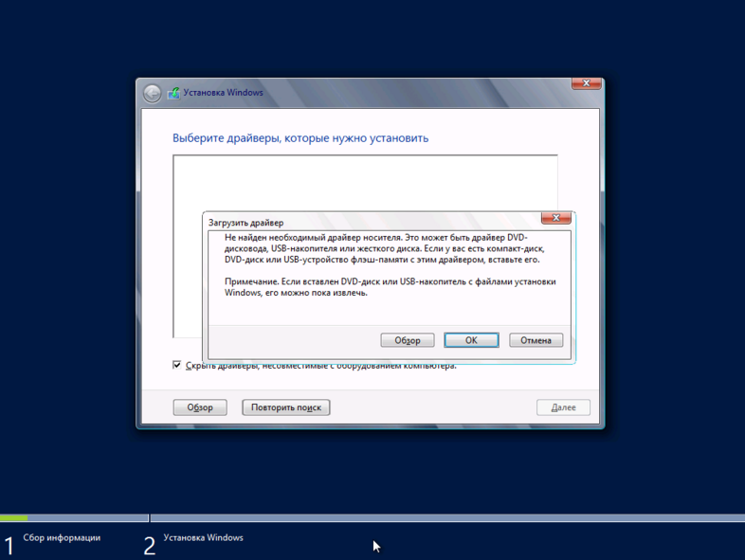Click the Windows Setup installer icon in title bar

click(173, 93)
